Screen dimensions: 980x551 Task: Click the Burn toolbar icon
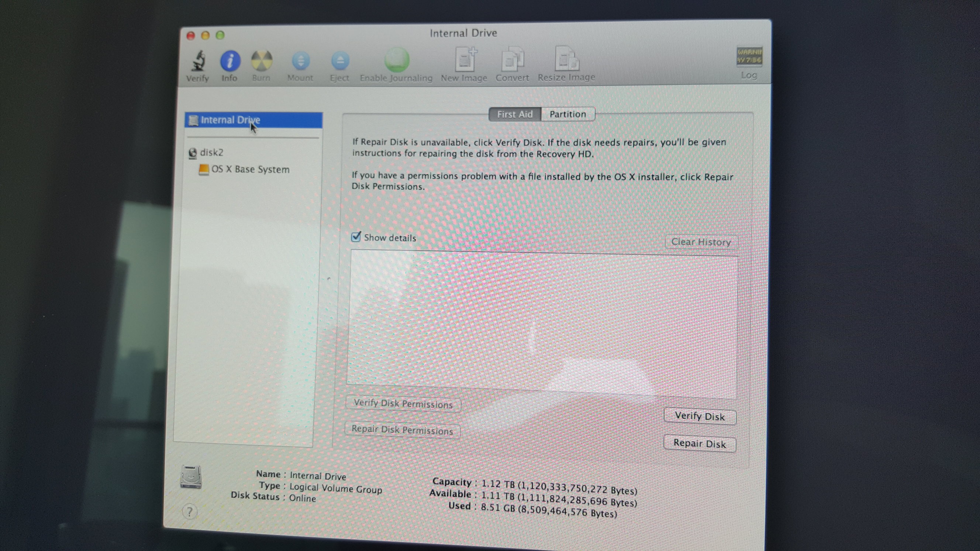261,61
